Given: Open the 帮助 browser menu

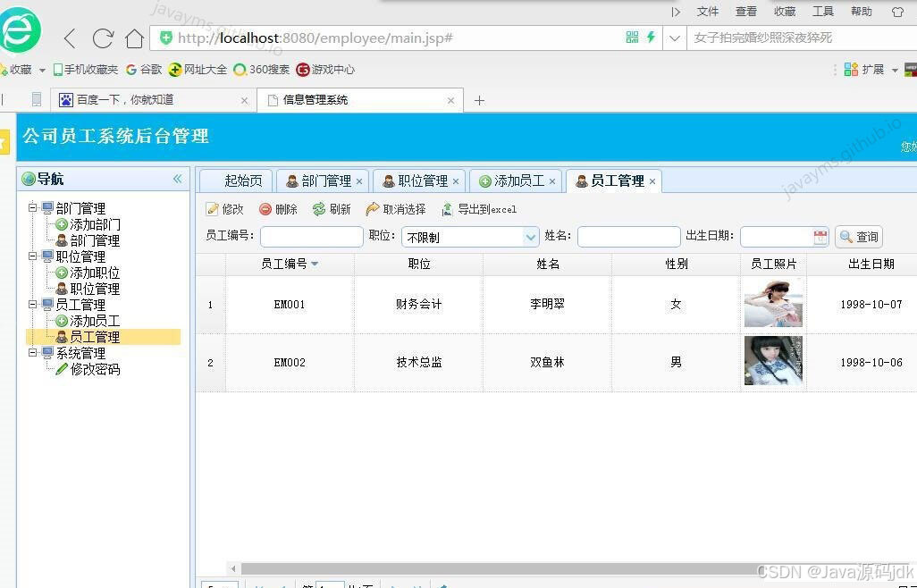Looking at the screenshot, I should (862, 11).
